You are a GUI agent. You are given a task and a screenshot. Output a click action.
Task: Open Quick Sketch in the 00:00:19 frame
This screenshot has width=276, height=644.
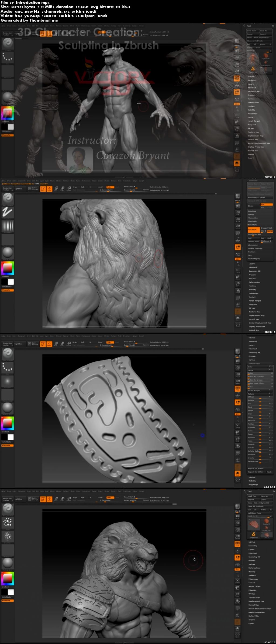click(33, 189)
